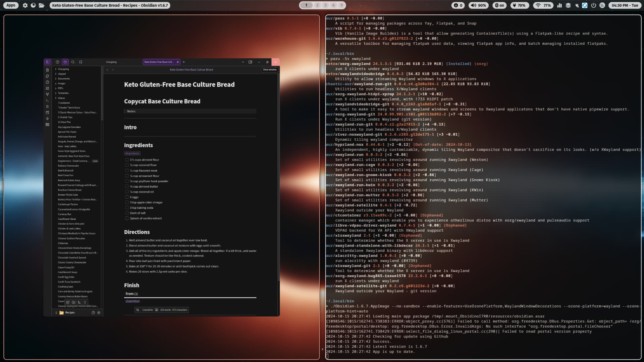Open the changelog backlink

132,301
